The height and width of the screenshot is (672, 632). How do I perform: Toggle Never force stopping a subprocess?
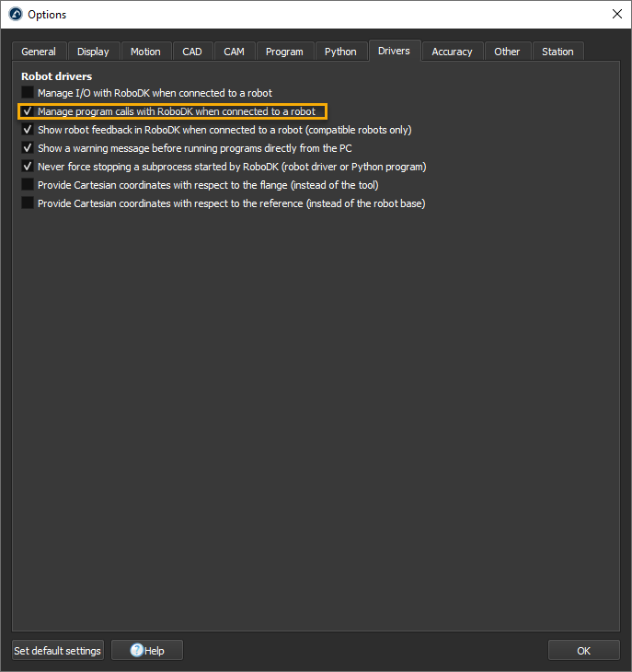[x=28, y=167]
